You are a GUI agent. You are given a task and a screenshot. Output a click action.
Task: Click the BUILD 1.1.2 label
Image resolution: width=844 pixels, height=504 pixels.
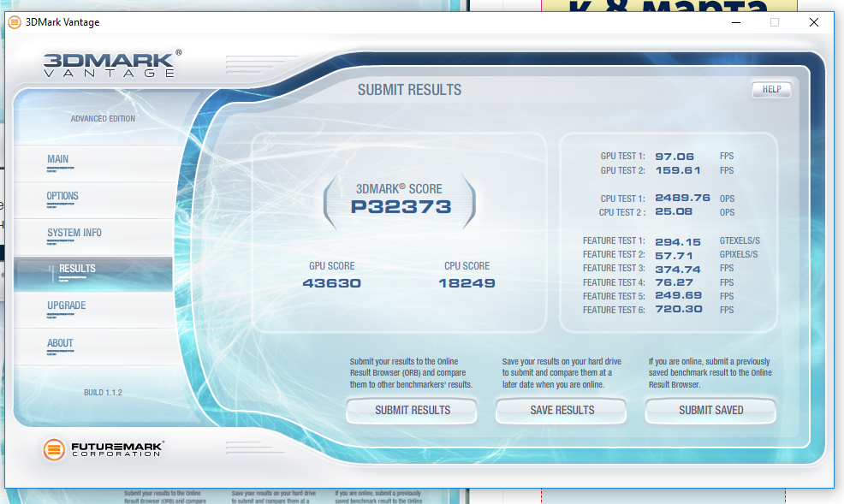(x=103, y=393)
